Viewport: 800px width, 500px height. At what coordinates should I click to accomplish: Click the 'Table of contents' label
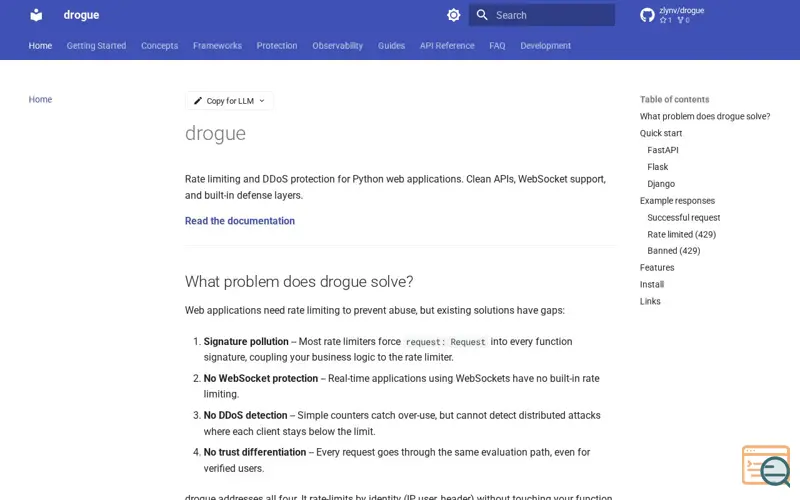(x=674, y=99)
